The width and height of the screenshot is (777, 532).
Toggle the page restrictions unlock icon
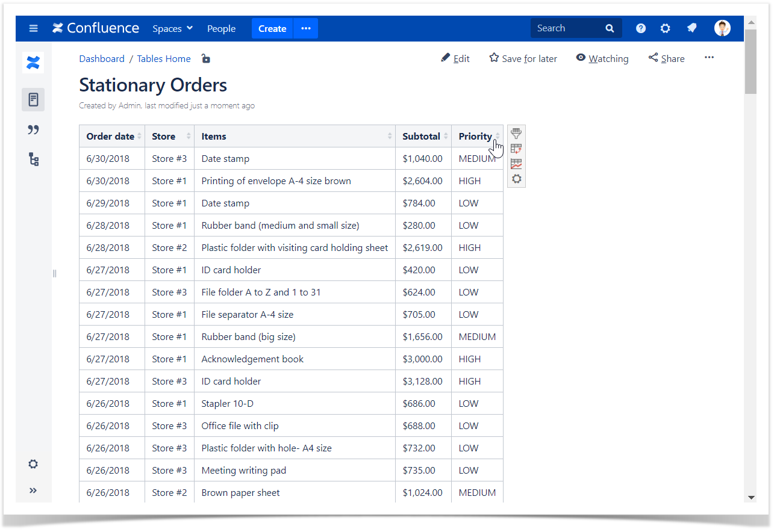[x=205, y=58]
